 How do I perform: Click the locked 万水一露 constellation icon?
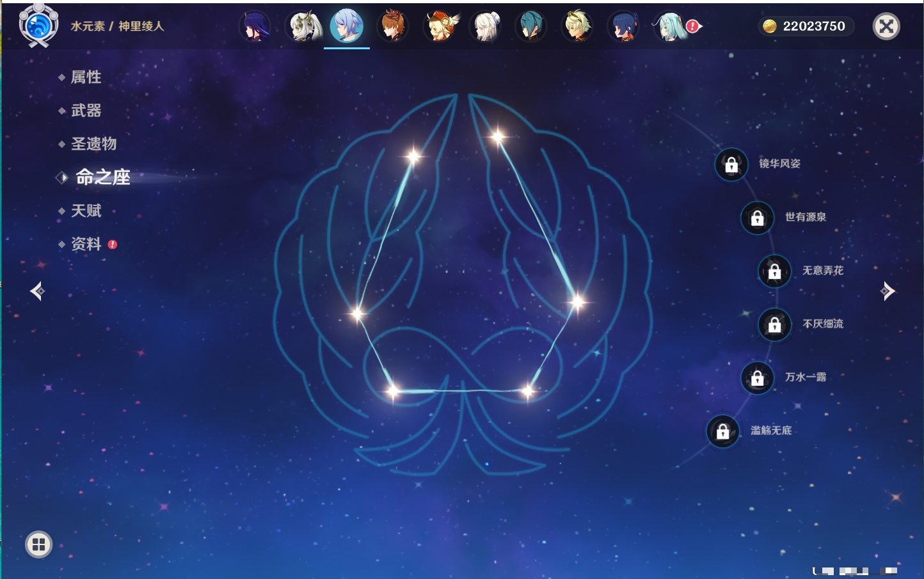pyautogui.click(x=757, y=378)
